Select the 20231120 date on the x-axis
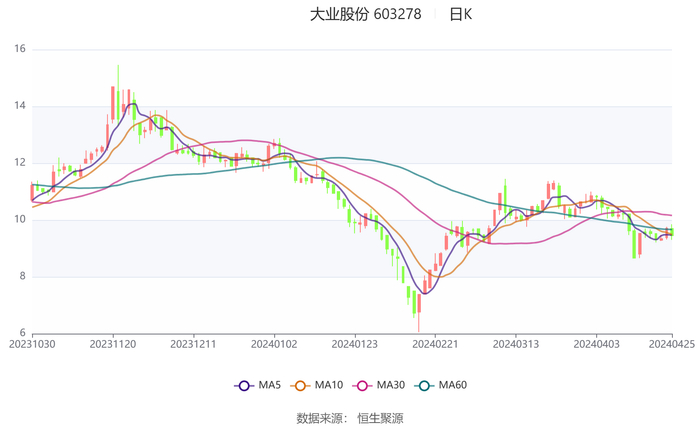Screen dimensions: 700x426 (113, 344)
